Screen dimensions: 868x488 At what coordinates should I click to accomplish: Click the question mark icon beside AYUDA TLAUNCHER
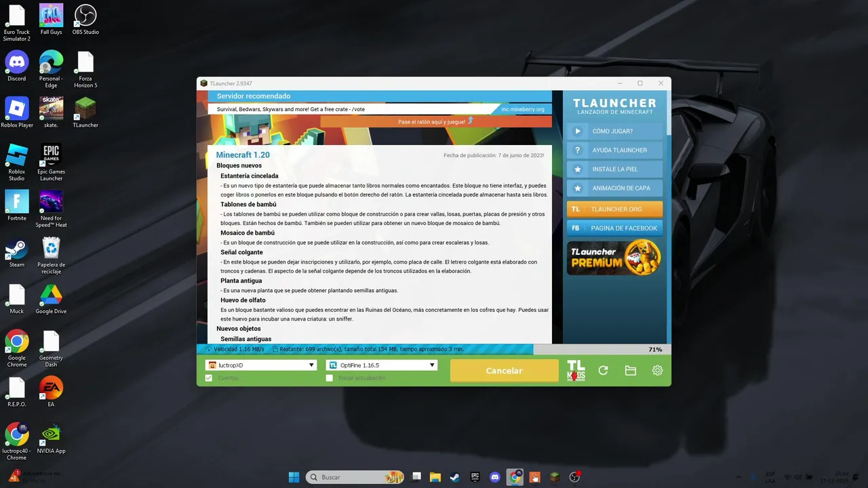[577, 150]
